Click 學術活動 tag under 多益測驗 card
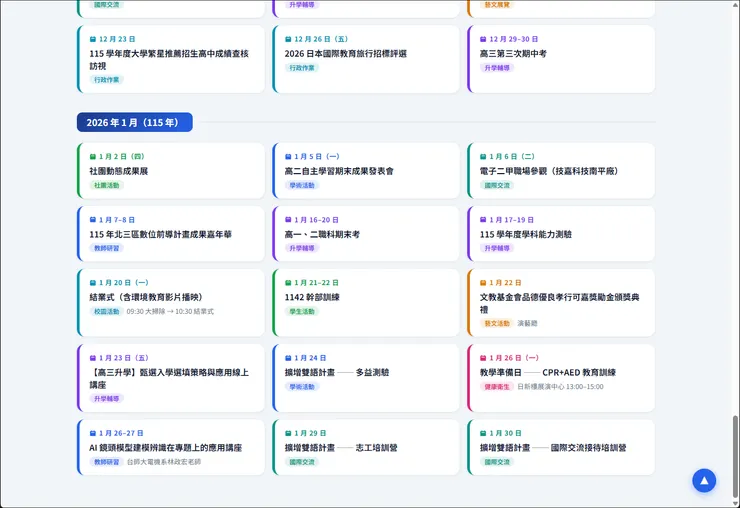Screen dimensions: 740x508 click(302, 387)
